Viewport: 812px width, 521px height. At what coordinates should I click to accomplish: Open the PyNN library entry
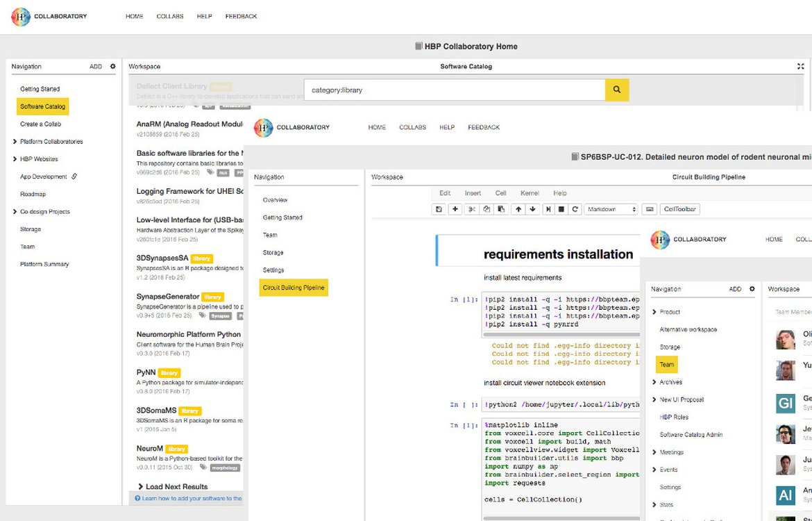(x=146, y=372)
